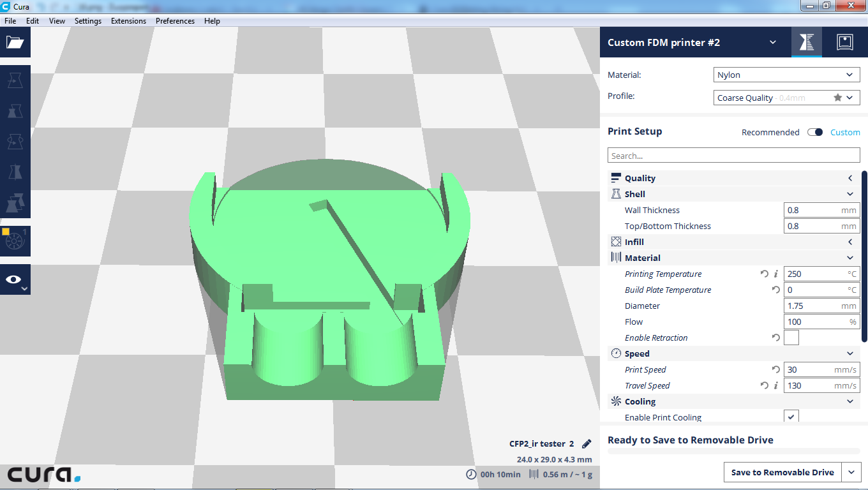This screenshot has width=868, height=490.
Task: Open the File menu
Action: (x=10, y=20)
